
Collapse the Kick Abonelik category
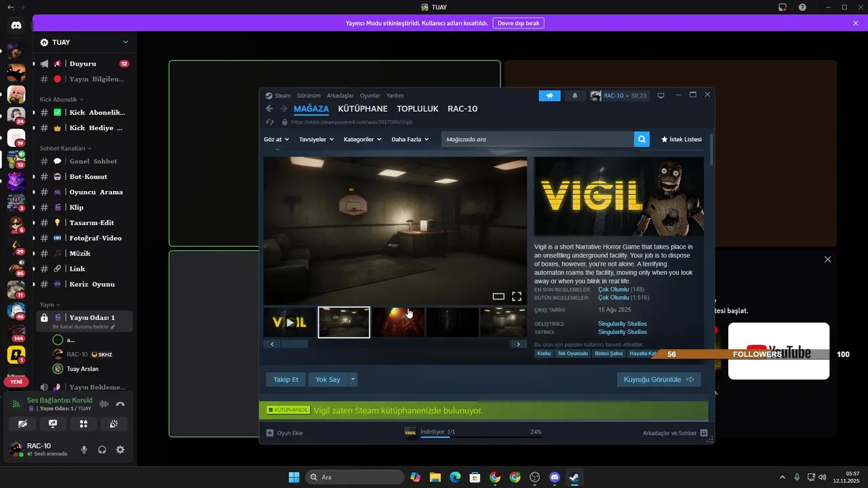coord(60,100)
